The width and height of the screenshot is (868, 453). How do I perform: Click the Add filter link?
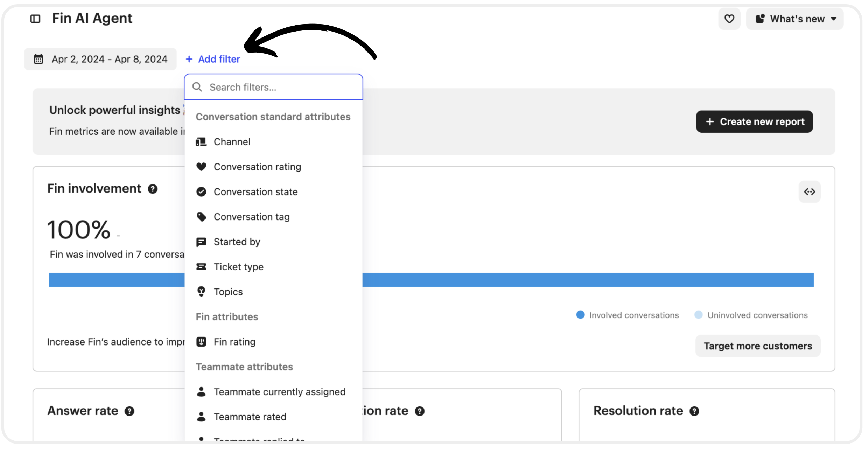coord(213,59)
